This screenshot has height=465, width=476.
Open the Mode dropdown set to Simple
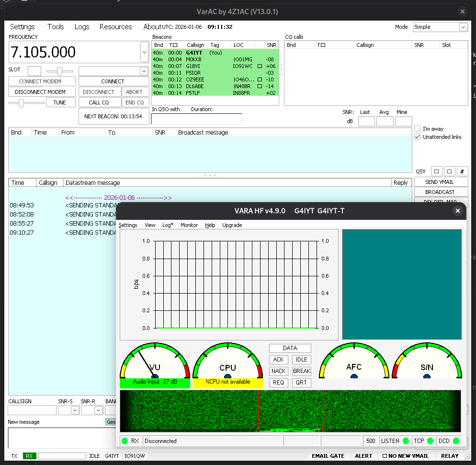(463, 27)
